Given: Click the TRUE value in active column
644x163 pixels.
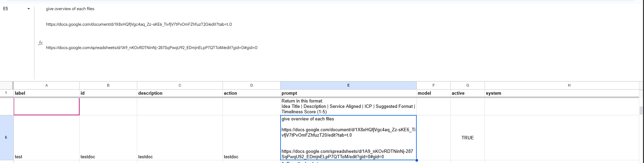Looking at the screenshot, I should [x=467, y=138].
